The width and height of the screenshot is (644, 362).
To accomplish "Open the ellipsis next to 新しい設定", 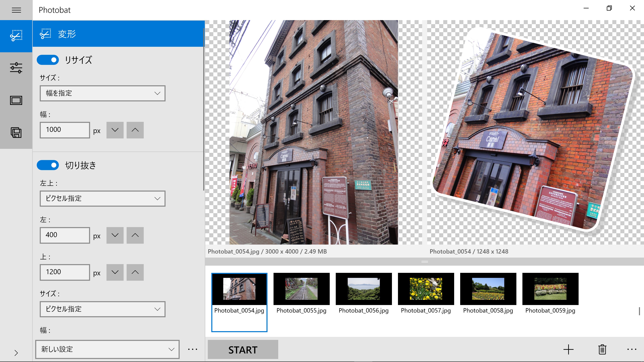I will 193,349.
